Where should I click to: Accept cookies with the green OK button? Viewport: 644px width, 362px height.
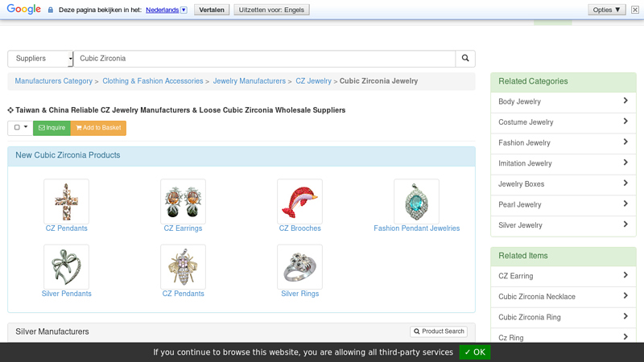tap(474, 352)
